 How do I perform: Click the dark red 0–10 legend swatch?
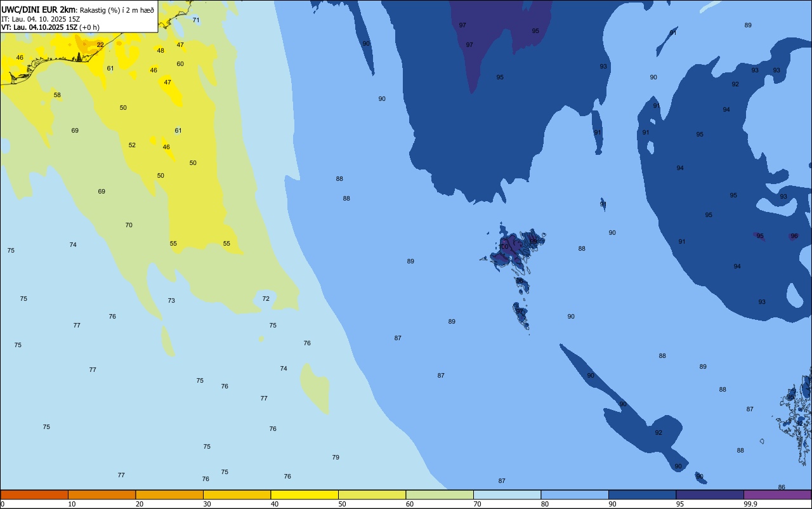pyautogui.click(x=34, y=494)
